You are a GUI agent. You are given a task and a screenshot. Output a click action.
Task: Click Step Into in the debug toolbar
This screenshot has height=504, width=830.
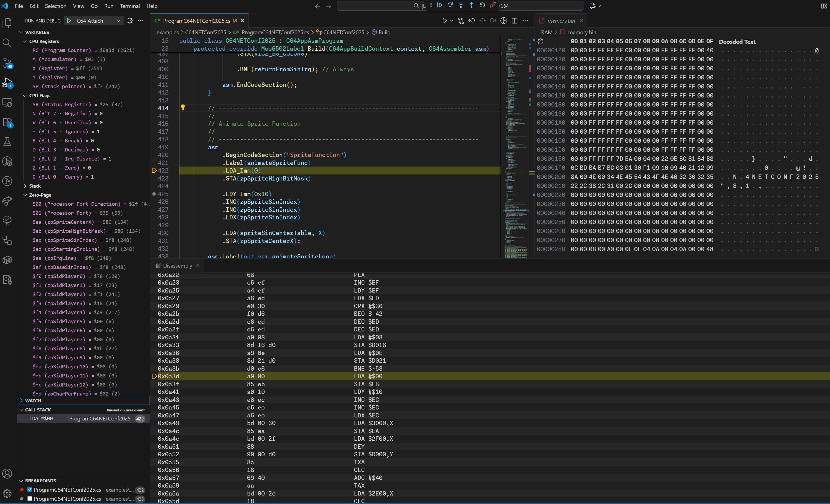[x=461, y=5]
